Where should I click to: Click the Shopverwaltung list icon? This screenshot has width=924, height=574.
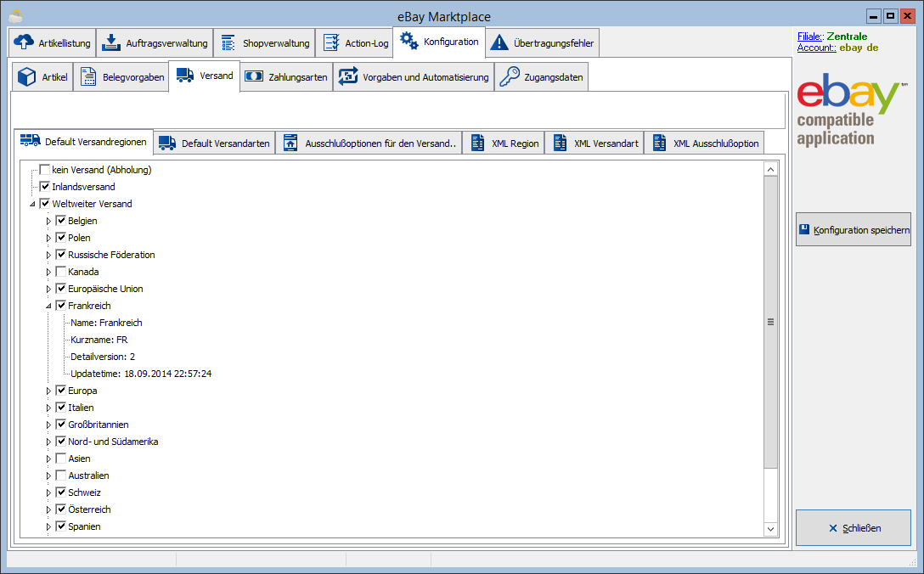[228, 42]
